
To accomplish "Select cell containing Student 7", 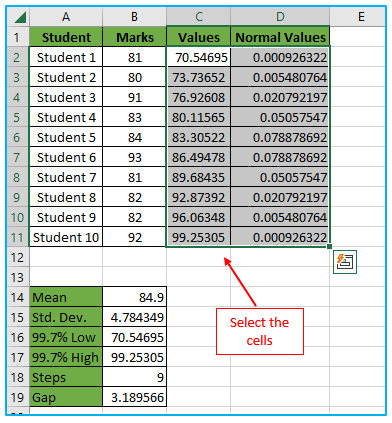I will click(66, 177).
